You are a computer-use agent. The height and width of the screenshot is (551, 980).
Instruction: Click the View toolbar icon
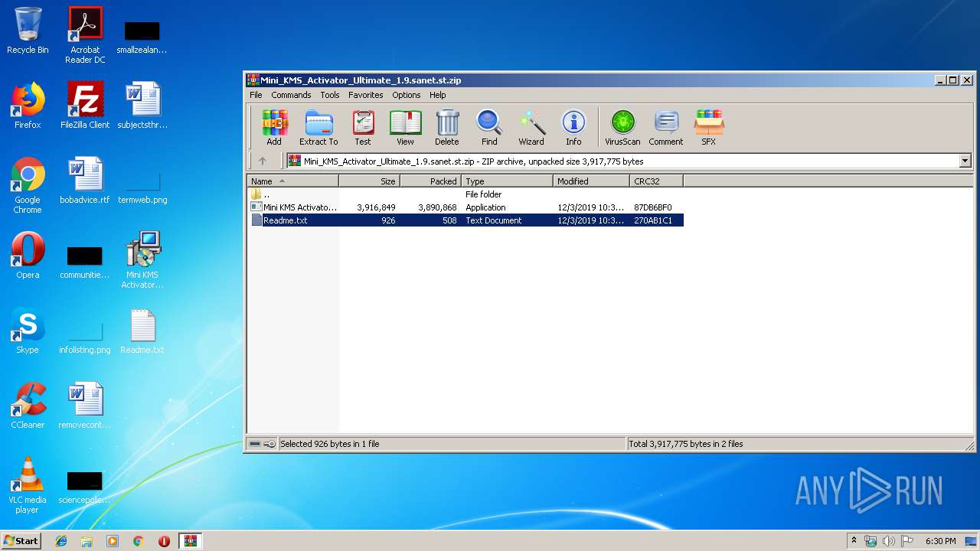click(405, 127)
